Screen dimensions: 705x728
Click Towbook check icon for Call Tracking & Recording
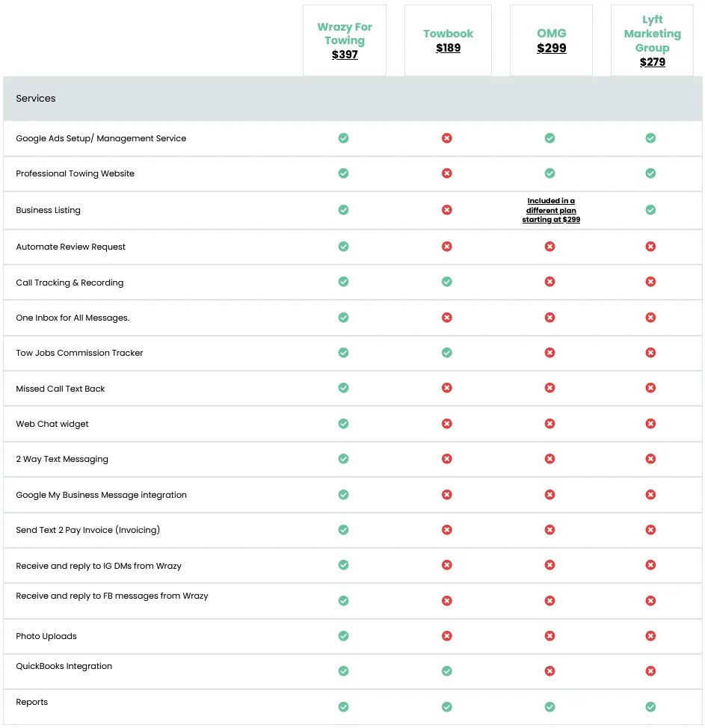(x=447, y=282)
